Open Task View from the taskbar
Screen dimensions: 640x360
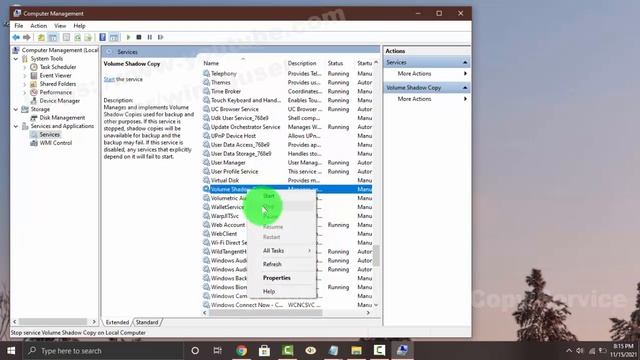point(218,351)
